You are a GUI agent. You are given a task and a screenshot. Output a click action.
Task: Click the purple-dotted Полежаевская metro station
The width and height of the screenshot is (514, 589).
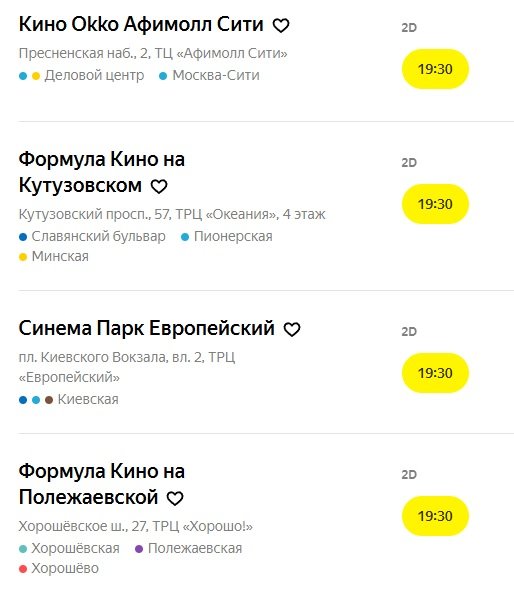(195, 548)
